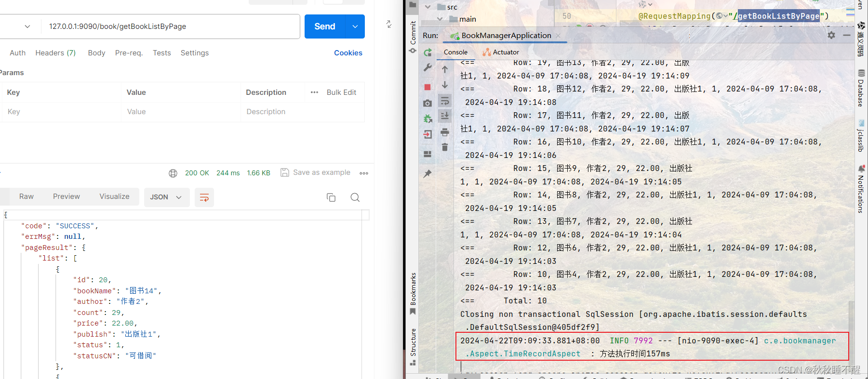Copy the response body in Postman
This screenshot has height=379, width=868.
(331, 197)
